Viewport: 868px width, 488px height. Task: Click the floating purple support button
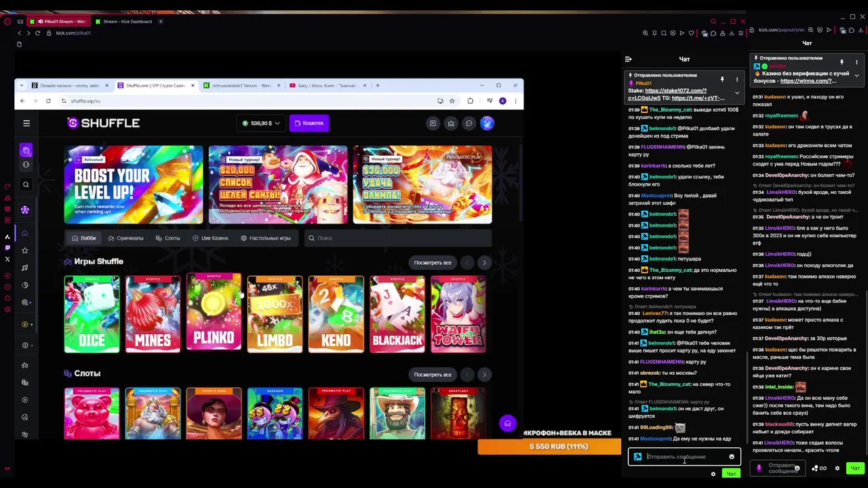pos(507,424)
